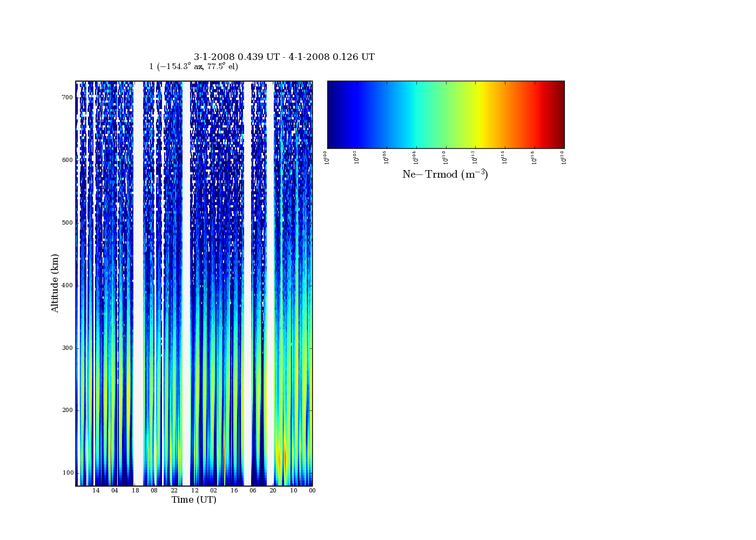The width and height of the screenshot is (756, 540).
Task: Click the beam azimuth and elevation subtitle
Action: [x=193, y=66]
